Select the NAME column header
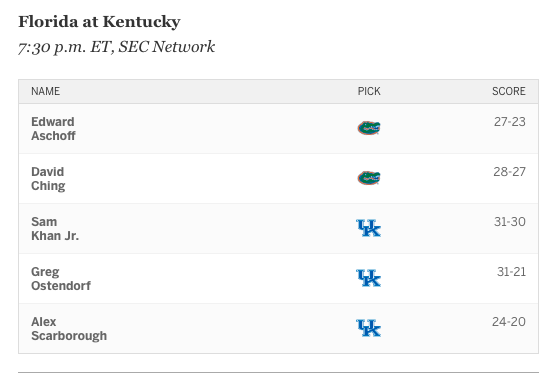556x381 pixels. pyautogui.click(x=45, y=91)
